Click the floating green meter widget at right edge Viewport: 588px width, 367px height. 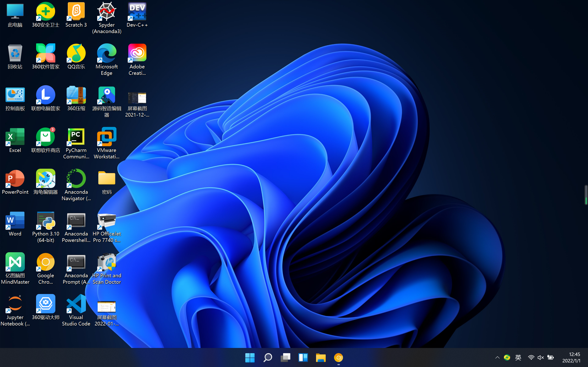point(586,195)
